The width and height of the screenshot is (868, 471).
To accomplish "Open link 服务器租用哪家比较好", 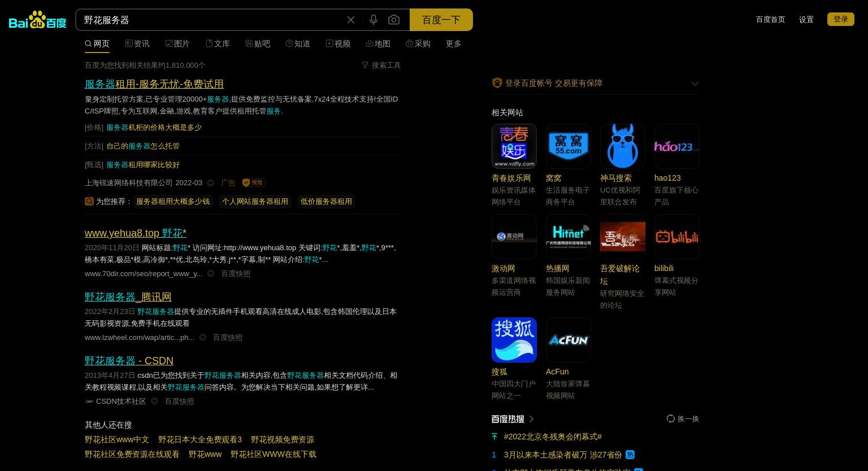I will pyautogui.click(x=143, y=164).
